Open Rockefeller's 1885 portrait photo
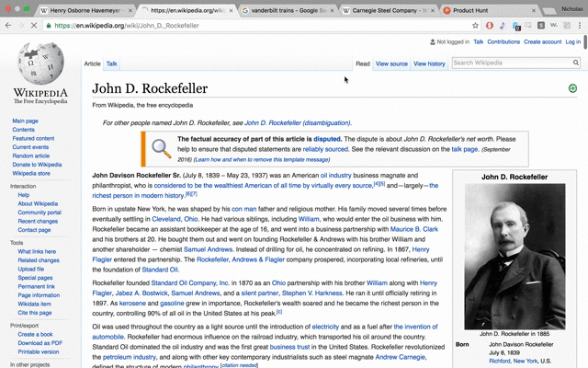This screenshot has height=368, width=588. (514, 257)
